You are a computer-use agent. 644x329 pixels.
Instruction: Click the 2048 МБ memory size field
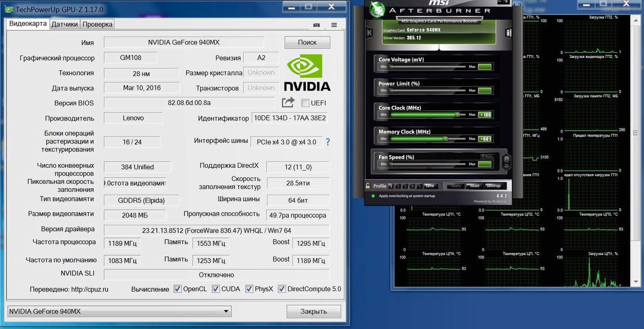135,215
